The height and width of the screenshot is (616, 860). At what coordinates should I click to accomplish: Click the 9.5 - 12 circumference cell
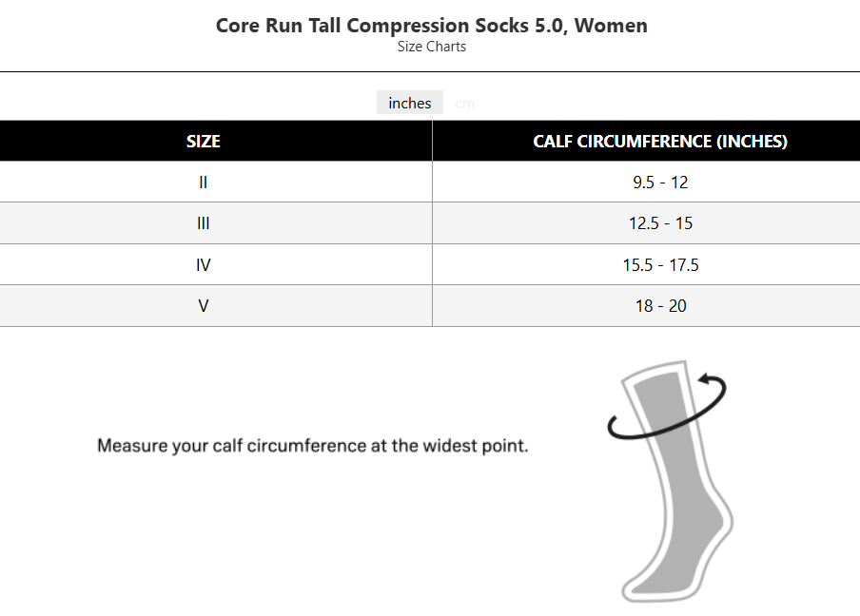(x=660, y=183)
